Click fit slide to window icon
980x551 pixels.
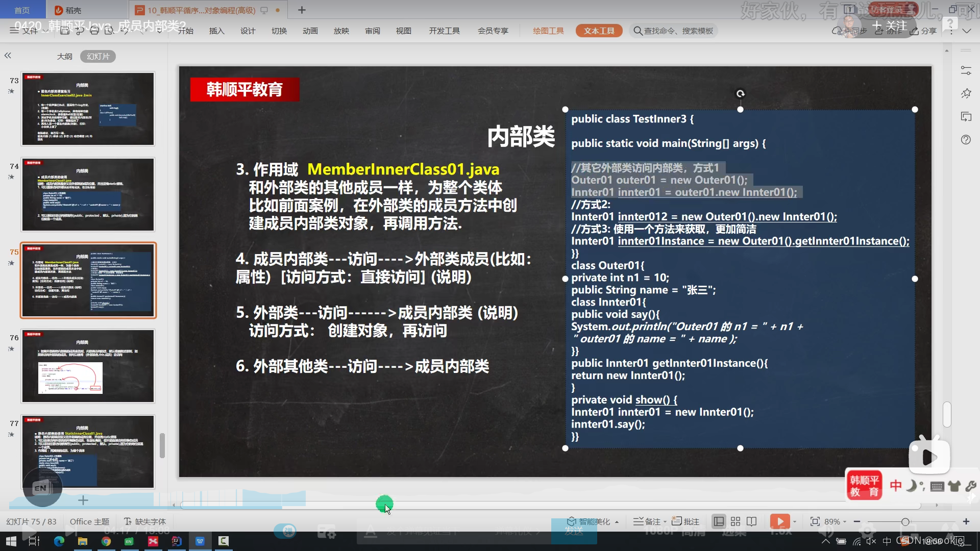coord(815,521)
